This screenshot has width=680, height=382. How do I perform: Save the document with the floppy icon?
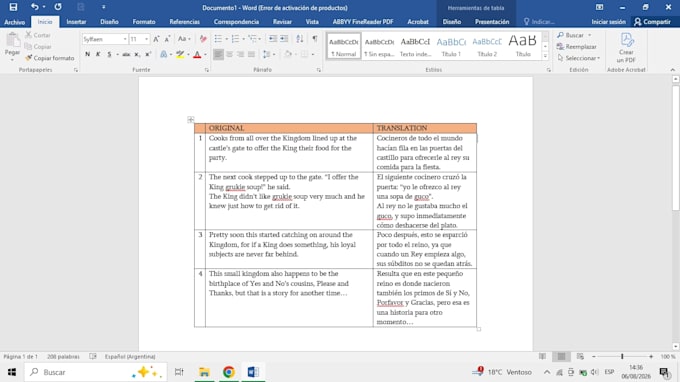(13, 7)
